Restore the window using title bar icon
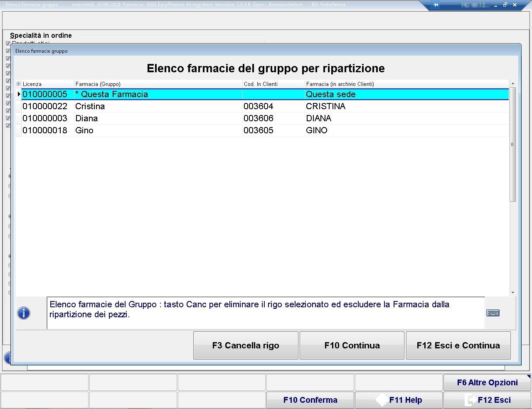 tap(505, 5)
